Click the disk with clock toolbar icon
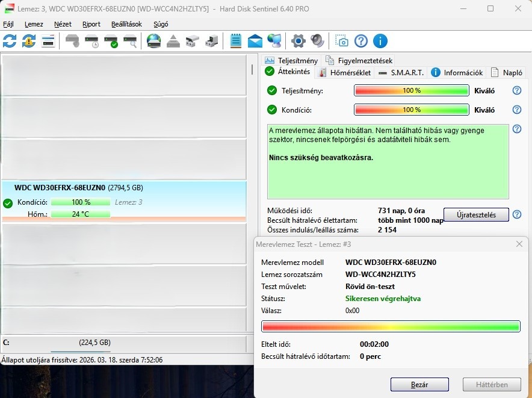This screenshot has width=532, height=398. [91, 41]
